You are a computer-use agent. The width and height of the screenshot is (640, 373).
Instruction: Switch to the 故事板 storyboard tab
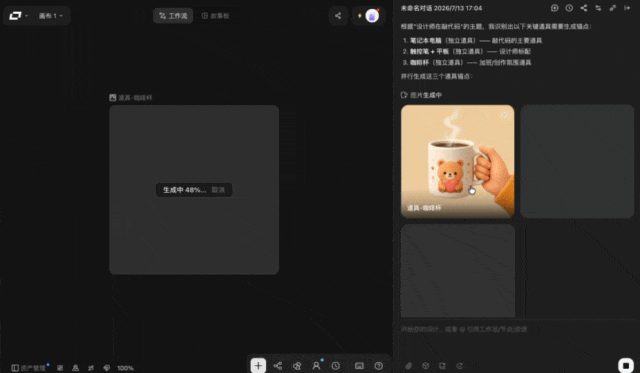[x=216, y=16]
